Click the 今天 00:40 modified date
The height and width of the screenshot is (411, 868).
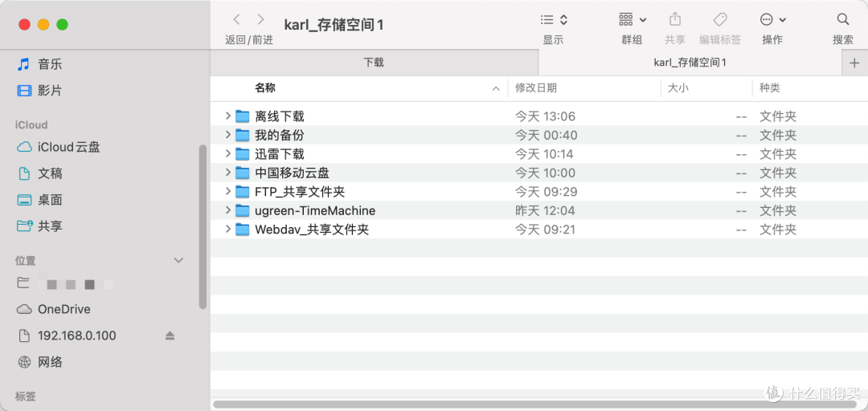[x=547, y=136]
